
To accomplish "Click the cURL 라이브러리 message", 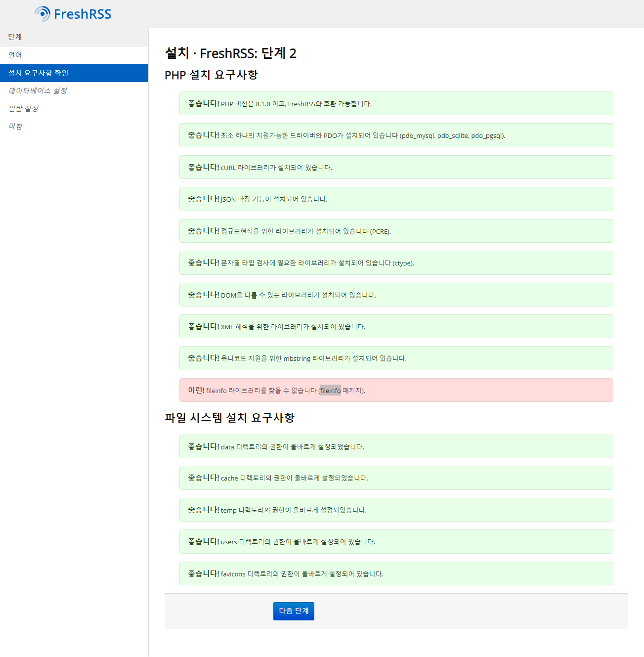I will (x=396, y=167).
